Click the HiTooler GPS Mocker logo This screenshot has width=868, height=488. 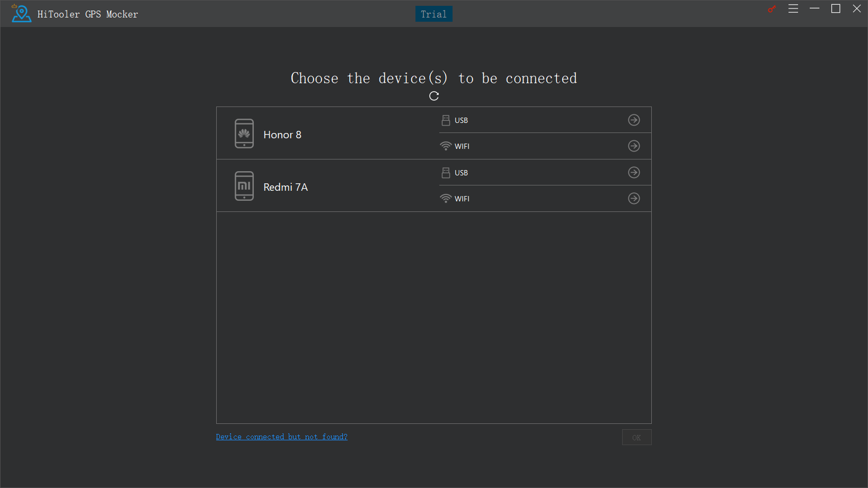[21, 14]
